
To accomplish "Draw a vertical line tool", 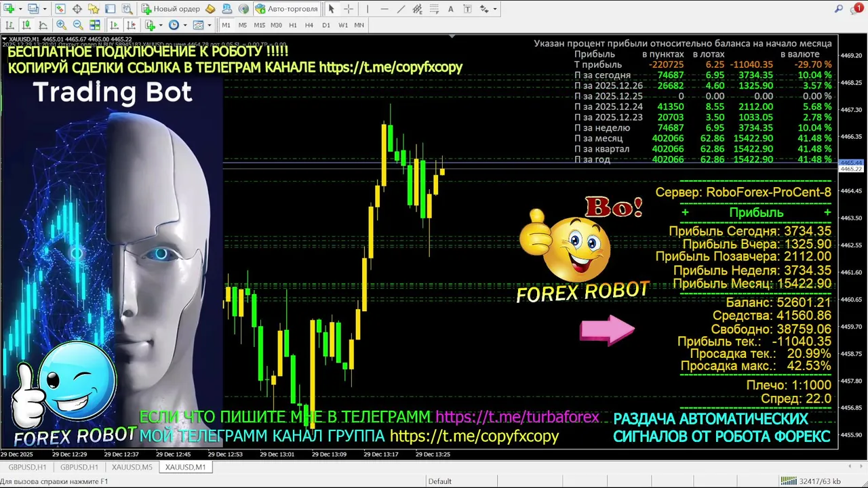I will click(x=368, y=9).
